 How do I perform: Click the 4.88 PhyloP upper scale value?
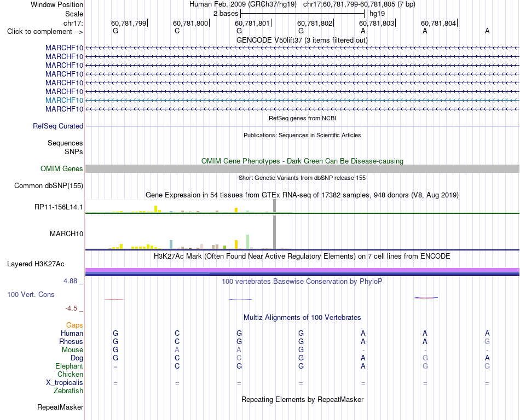coord(70,281)
